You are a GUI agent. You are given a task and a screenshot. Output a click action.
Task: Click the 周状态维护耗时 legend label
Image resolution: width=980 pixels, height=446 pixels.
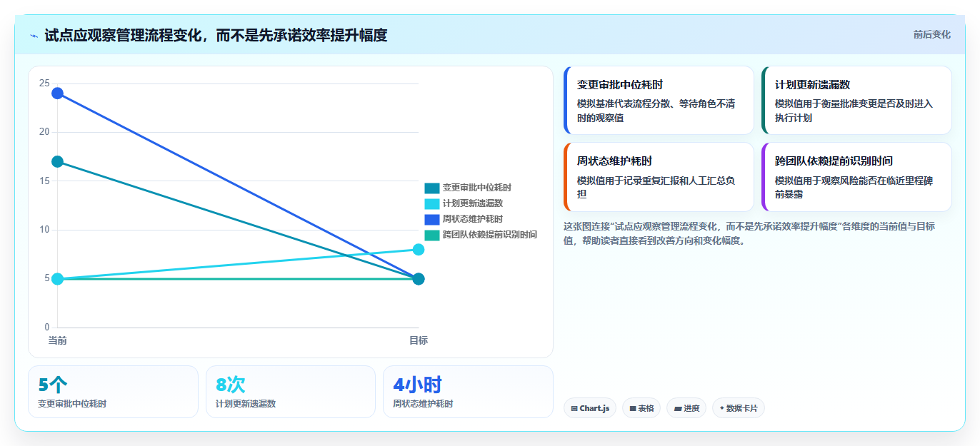tap(472, 219)
